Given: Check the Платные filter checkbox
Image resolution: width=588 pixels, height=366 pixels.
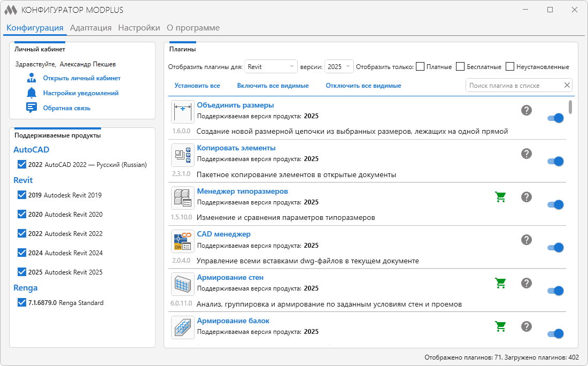Looking at the screenshot, I should [420, 67].
